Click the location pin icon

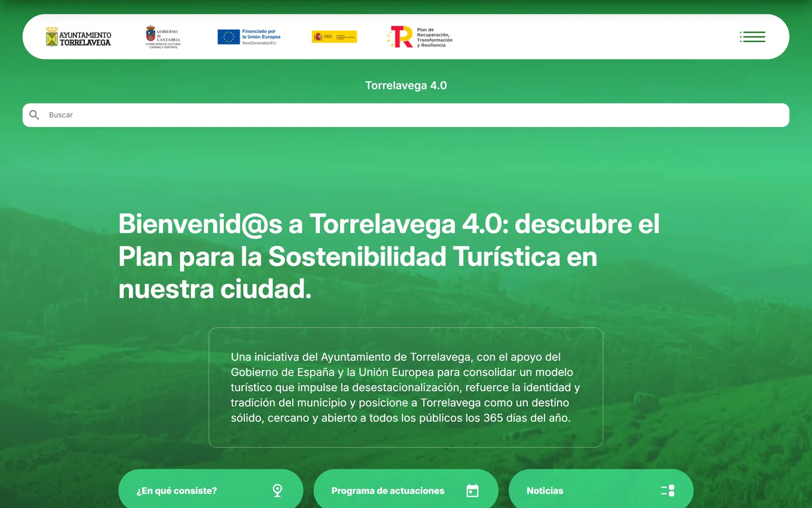(277, 490)
